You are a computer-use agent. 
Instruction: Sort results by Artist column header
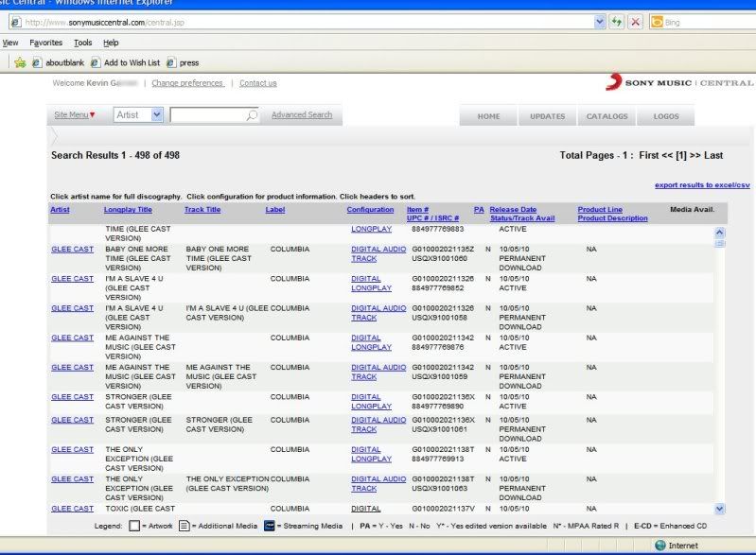tap(60, 210)
